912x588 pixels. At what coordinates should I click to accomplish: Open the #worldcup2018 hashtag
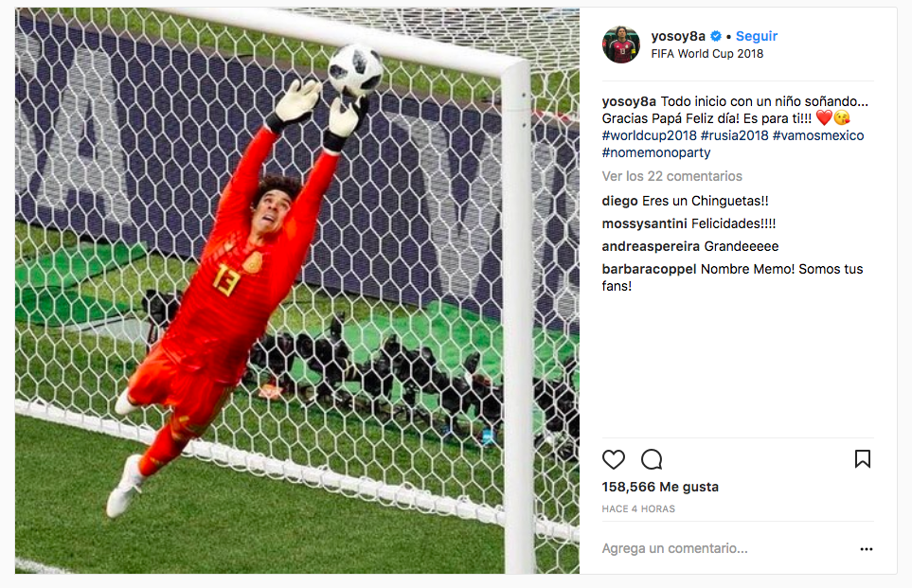tap(649, 135)
